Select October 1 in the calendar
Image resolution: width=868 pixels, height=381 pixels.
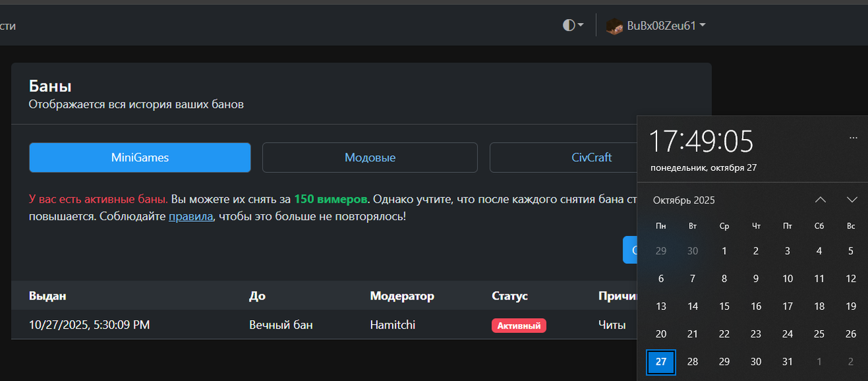coord(724,251)
